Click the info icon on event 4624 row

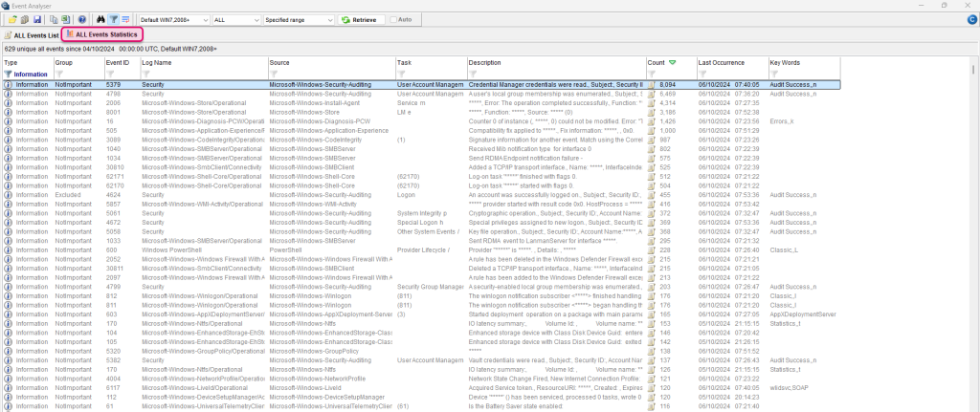tap(8, 195)
